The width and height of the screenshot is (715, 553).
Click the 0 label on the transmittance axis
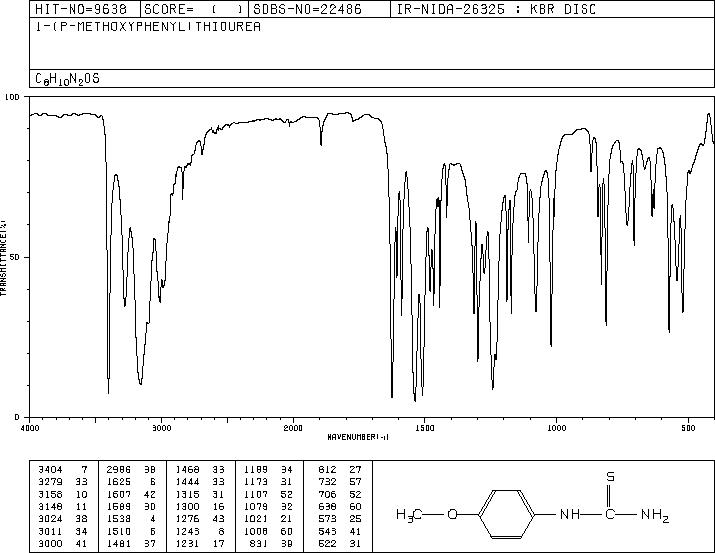click(17, 417)
